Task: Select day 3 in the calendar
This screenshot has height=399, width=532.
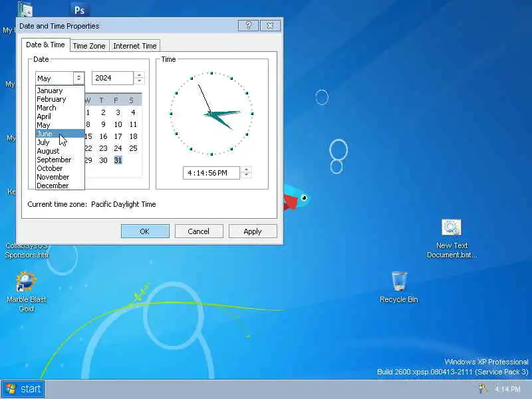Action: [x=118, y=112]
